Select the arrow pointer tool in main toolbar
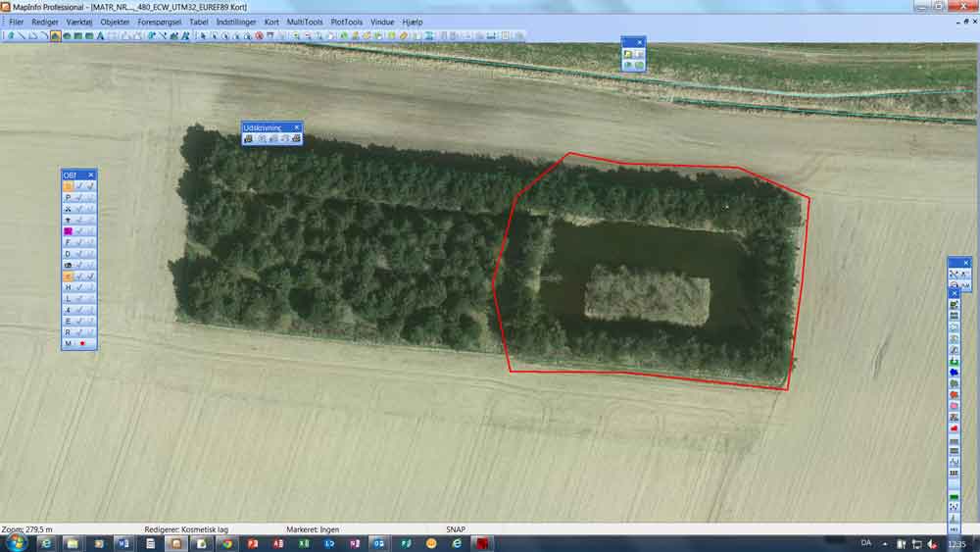This screenshot has height=552, width=980. click(202, 36)
